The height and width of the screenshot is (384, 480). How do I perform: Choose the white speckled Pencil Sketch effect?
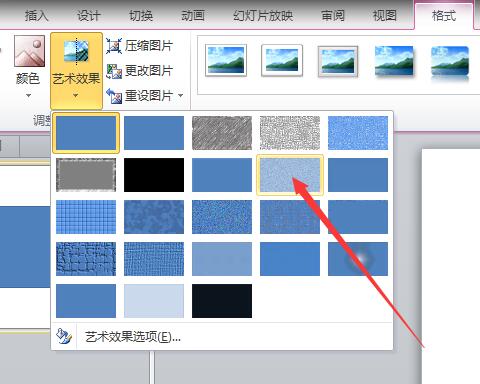pyautogui.click(x=290, y=133)
